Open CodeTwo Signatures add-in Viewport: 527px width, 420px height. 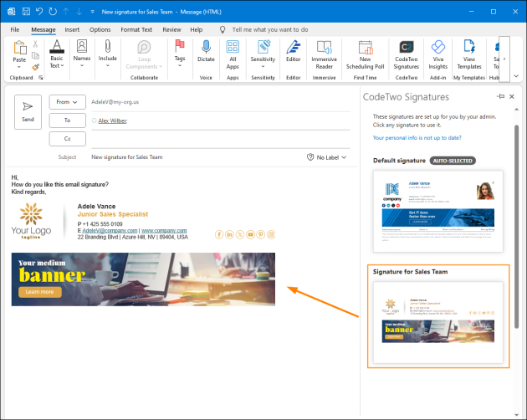(406, 55)
